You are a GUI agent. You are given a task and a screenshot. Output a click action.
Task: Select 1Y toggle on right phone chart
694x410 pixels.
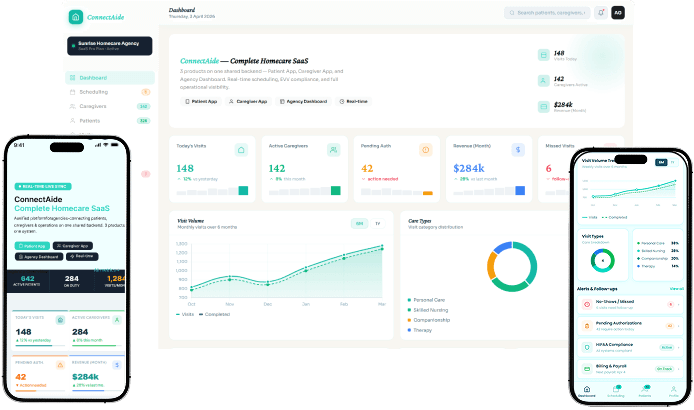coord(673,162)
